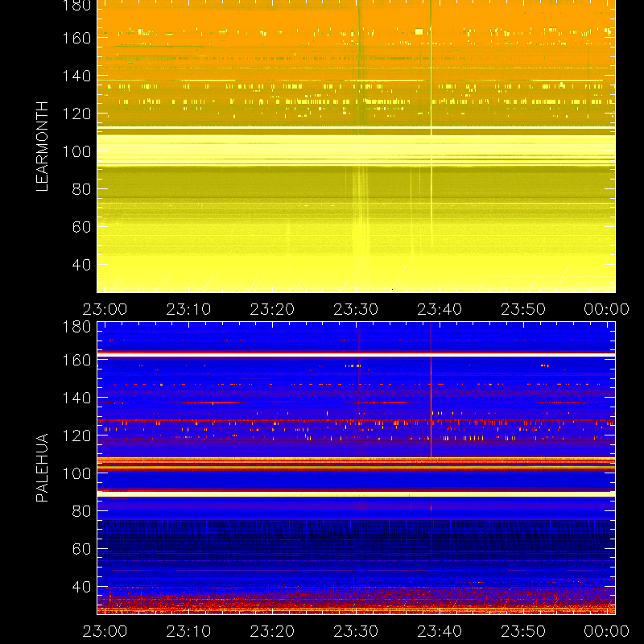Image resolution: width=644 pixels, height=644 pixels.
Task: Click 23:50 time label under Learmonth plot
Action: (x=523, y=309)
